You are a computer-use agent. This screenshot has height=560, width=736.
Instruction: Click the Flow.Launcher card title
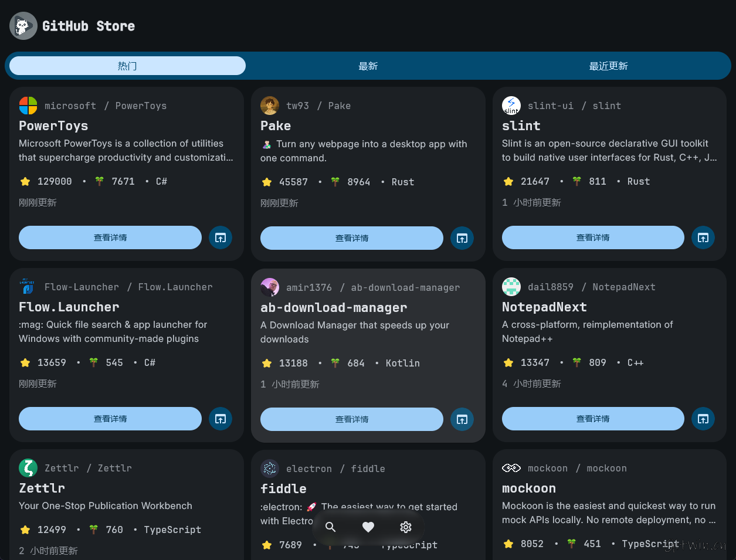pos(69,307)
